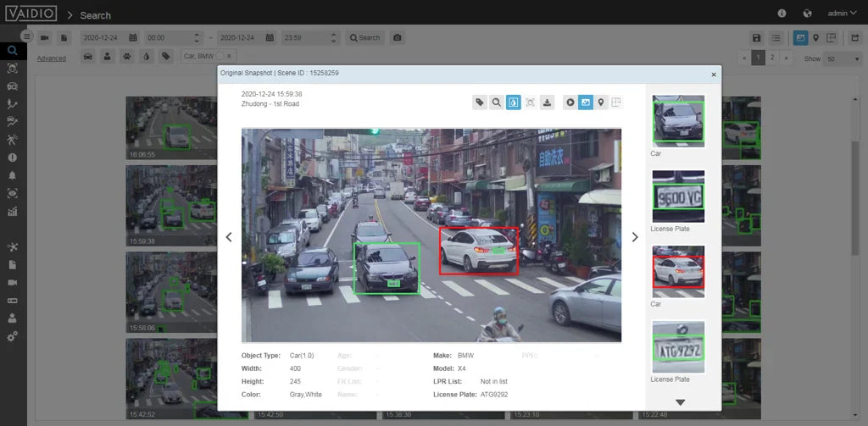This screenshot has width=868, height=426.
Task: Download the snapshot image
Action: click(x=548, y=102)
